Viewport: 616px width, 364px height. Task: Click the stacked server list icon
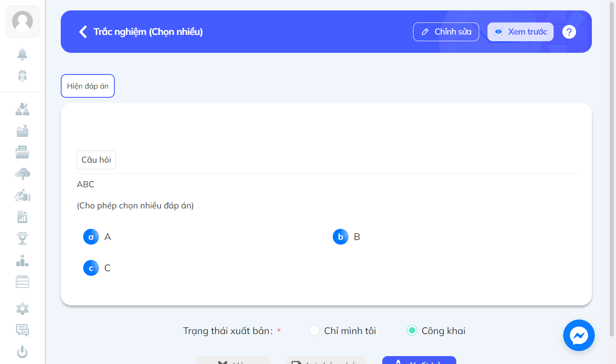coord(22,282)
